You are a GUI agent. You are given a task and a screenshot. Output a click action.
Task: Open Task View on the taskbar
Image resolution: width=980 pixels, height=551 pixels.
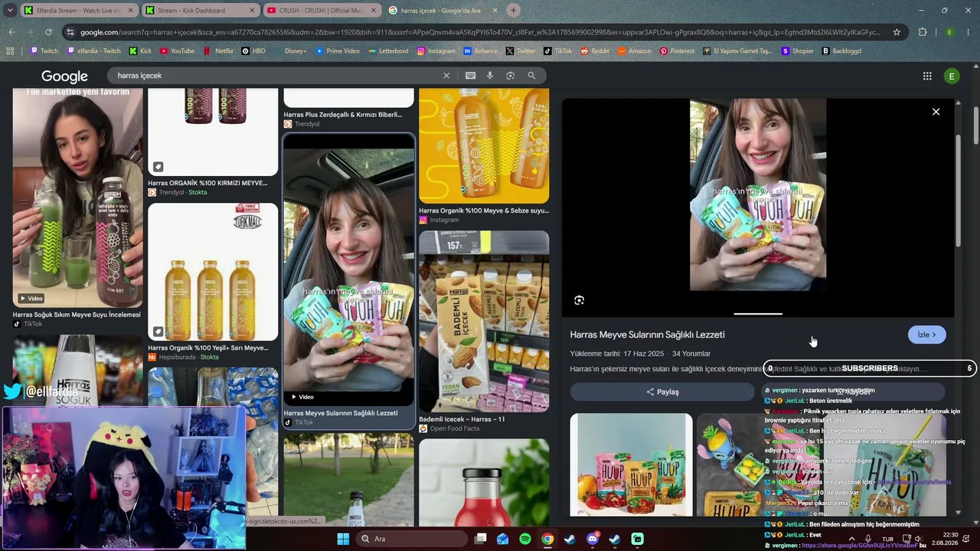click(480, 539)
